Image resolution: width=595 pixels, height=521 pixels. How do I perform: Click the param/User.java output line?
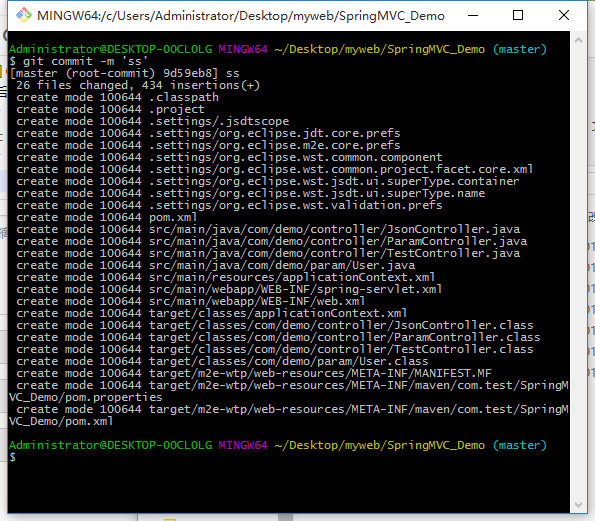(x=216, y=265)
